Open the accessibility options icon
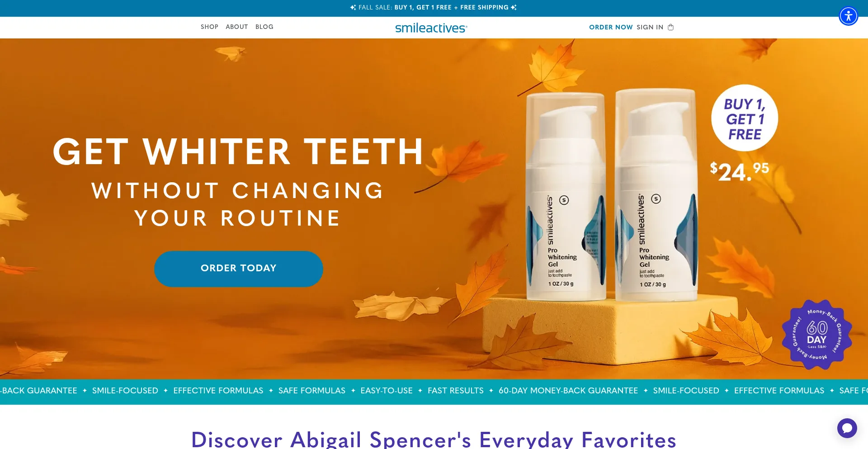Screen dimensions: 868x449 pos(849,16)
